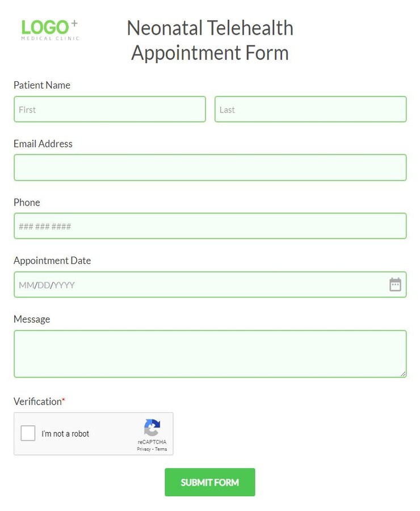
Task: Click the MM/DD/YYYY appointment date field
Action: [199, 284]
